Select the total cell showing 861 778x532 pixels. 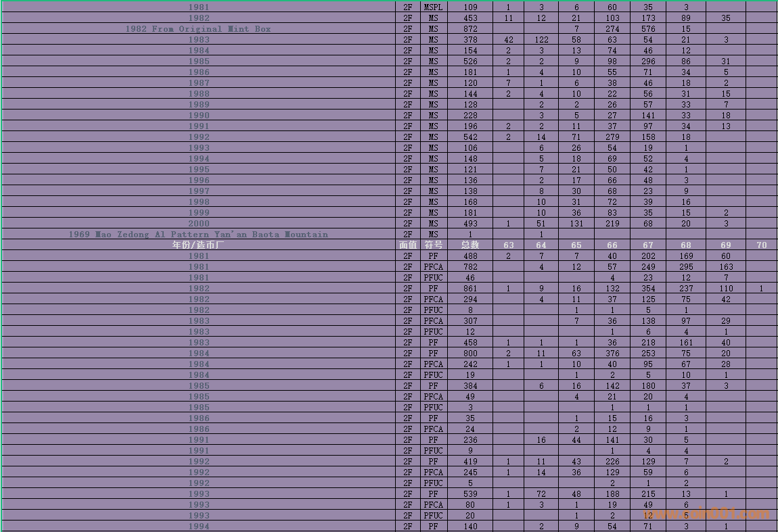(470, 289)
